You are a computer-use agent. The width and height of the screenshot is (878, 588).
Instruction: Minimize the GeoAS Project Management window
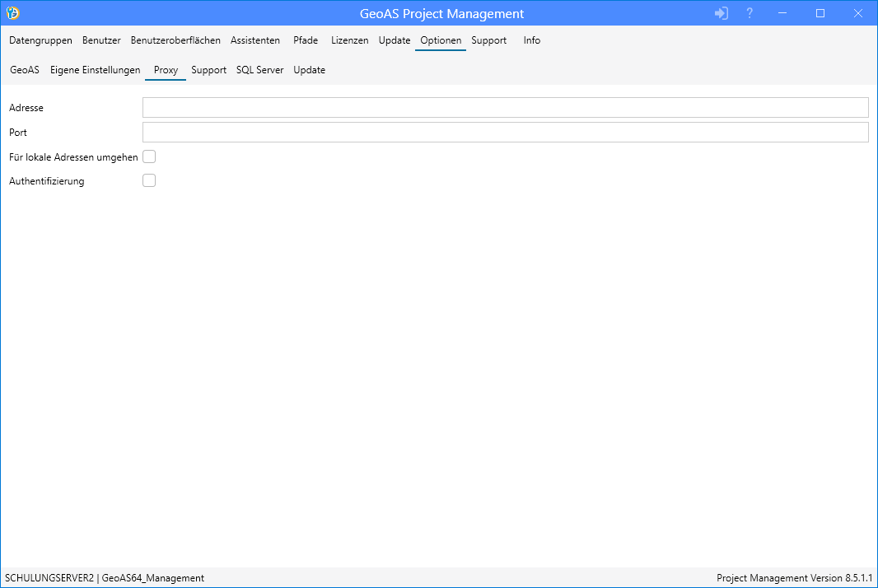click(x=783, y=13)
